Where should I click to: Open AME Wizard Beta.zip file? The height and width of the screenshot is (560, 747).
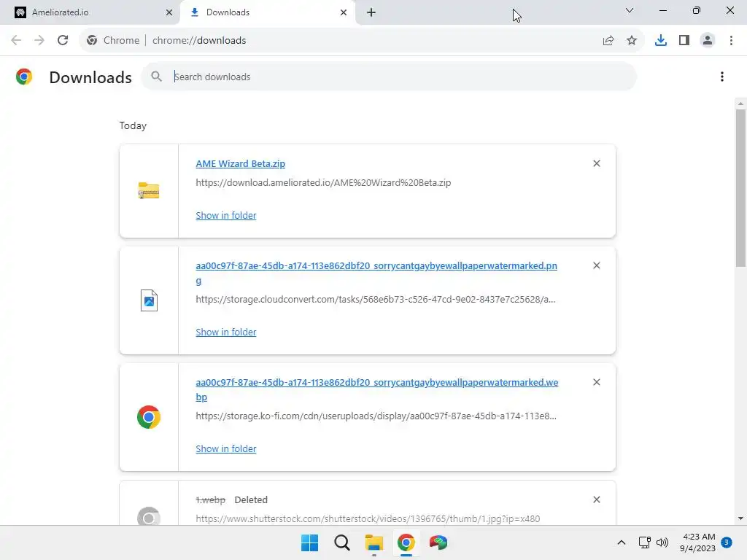coord(241,163)
